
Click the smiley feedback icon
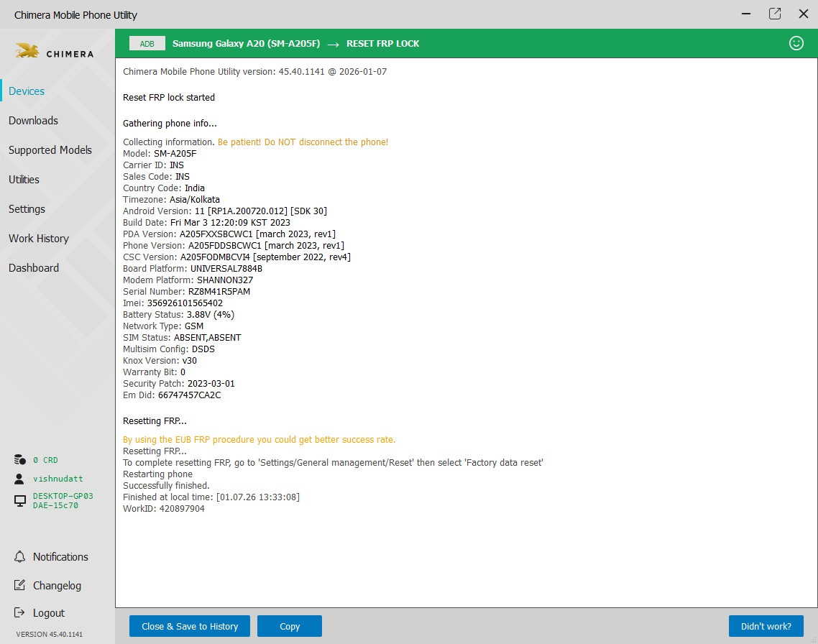point(796,43)
